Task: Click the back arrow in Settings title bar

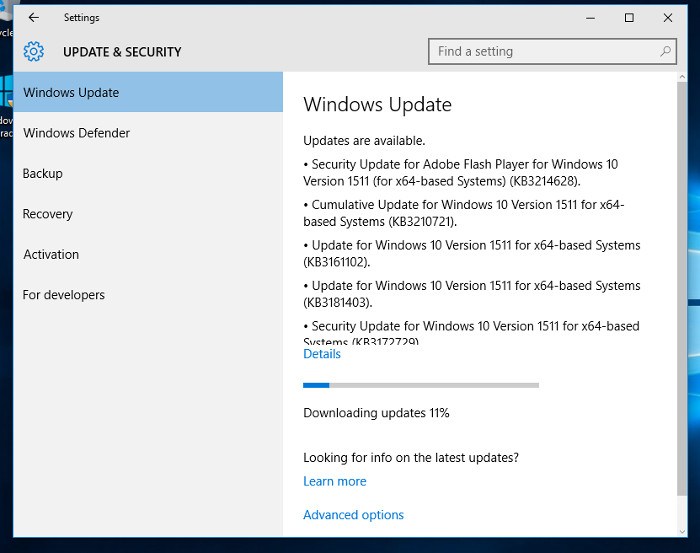Action: (33, 17)
